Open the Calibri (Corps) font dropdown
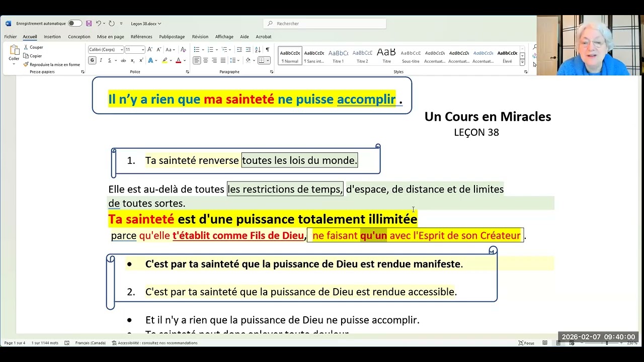The height and width of the screenshot is (362, 644). [121, 50]
